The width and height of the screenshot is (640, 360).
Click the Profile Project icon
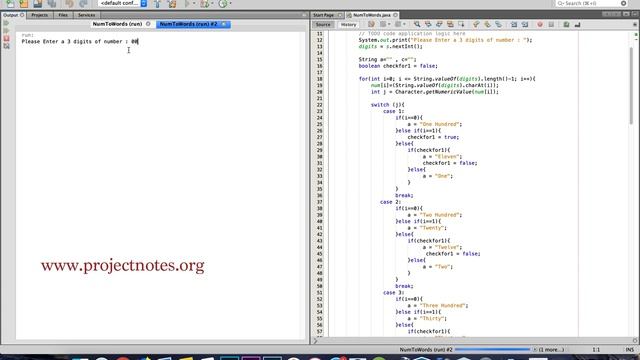tap(222, 4)
